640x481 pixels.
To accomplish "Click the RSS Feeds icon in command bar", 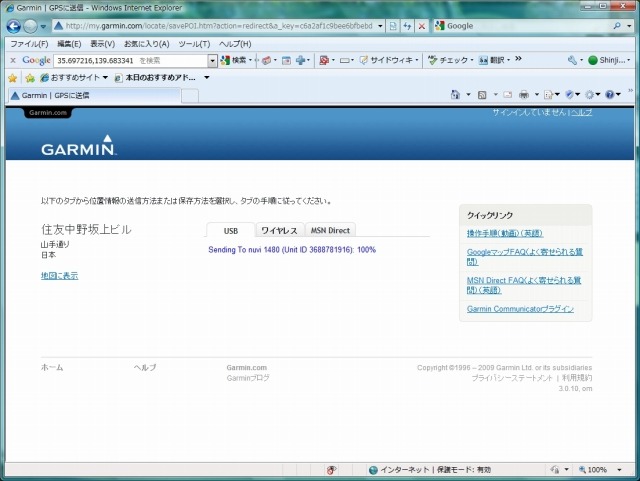I will (x=482, y=95).
